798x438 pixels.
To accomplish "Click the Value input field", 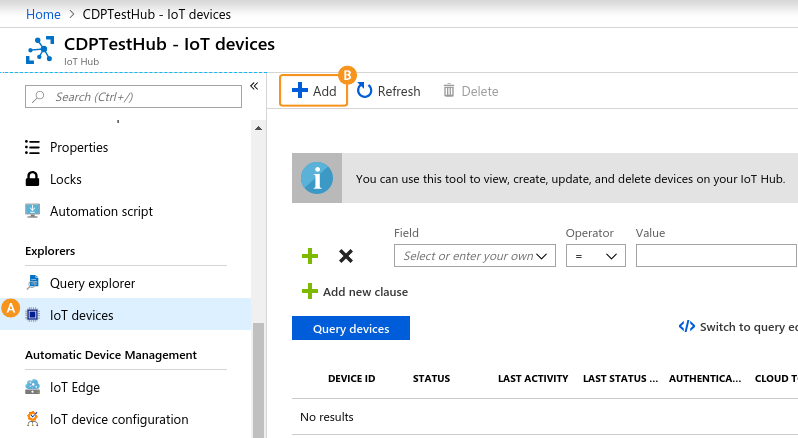I will point(716,256).
